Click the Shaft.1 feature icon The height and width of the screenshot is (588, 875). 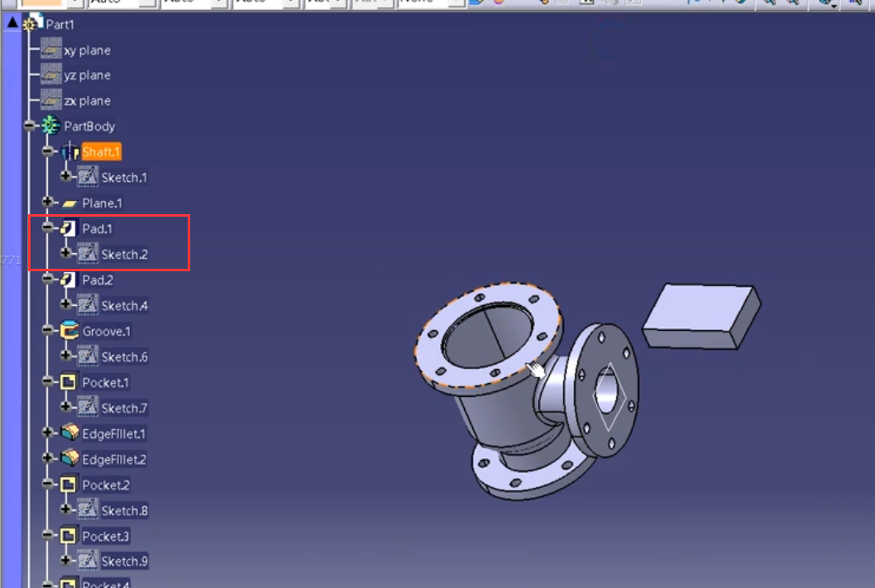point(69,151)
